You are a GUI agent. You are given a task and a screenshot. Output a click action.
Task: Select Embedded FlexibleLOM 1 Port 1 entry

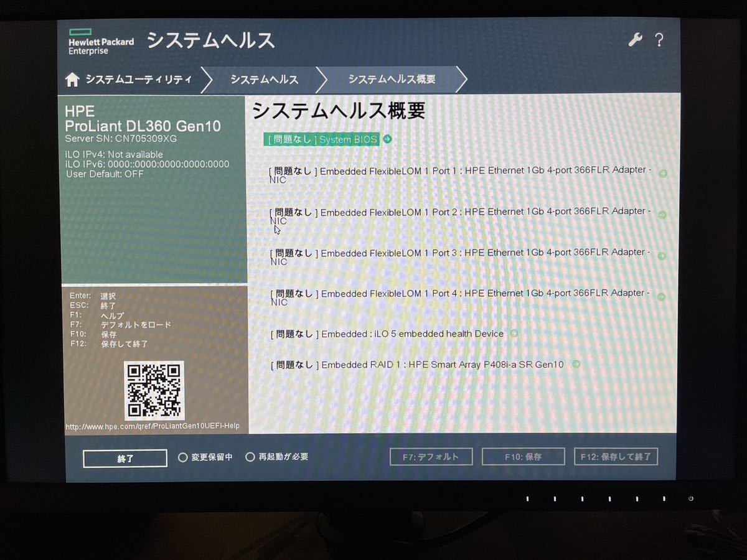pyautogui.click(x=460, y=175)
